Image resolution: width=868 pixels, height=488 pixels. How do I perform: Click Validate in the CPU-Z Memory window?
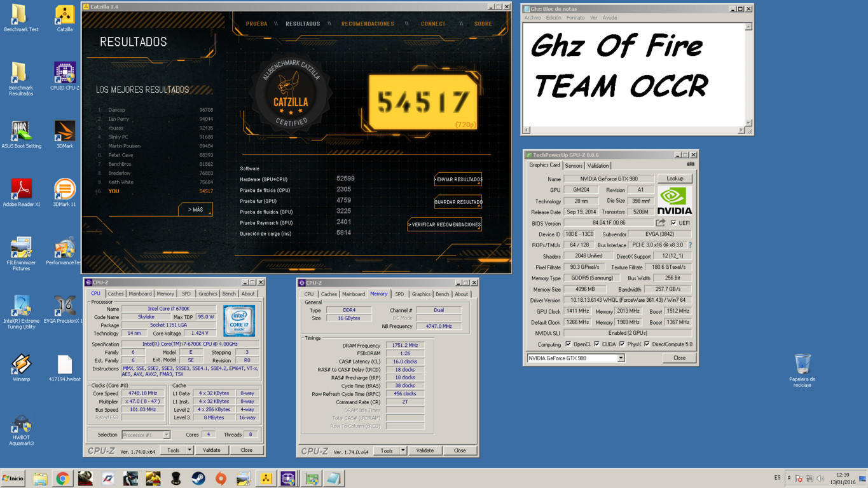tap(425, 451)
